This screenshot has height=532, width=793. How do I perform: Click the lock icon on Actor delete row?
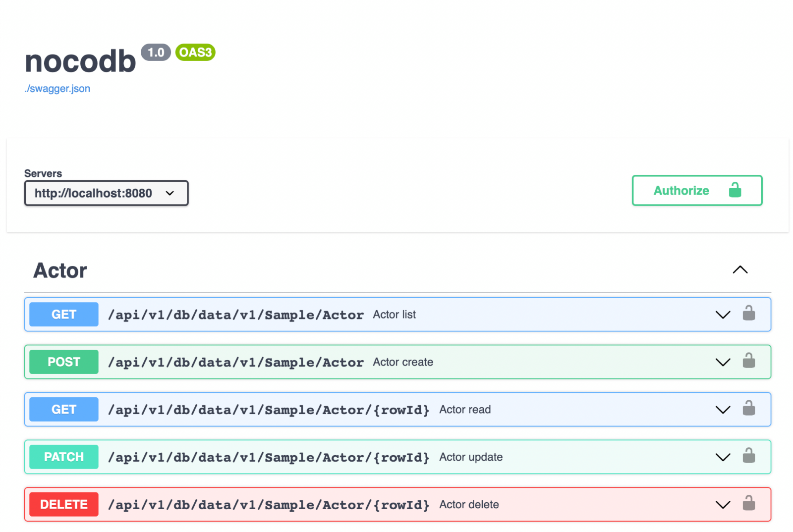748,504
